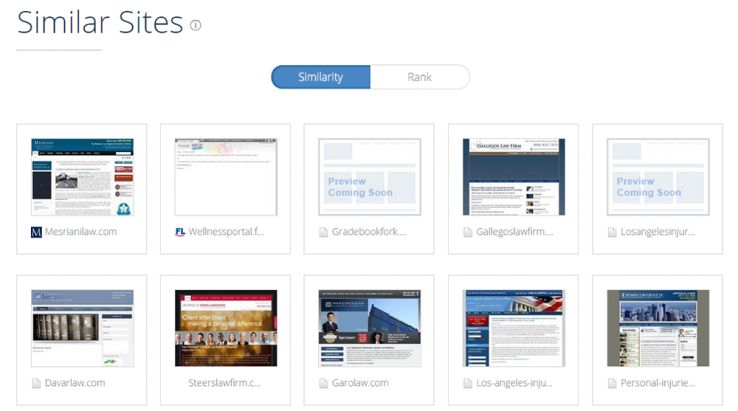Click the Gradebookfork Preview Coming Soon thumbnail
Viewport: 738px width, 411px height.
[x=369, y=177]
